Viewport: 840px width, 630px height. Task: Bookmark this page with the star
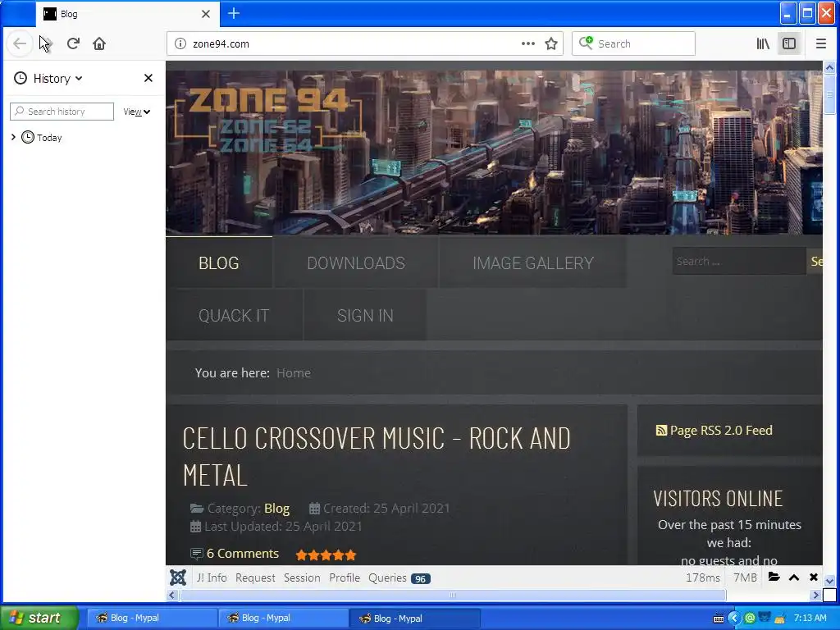pyautogui.click(x=551, y=43)
